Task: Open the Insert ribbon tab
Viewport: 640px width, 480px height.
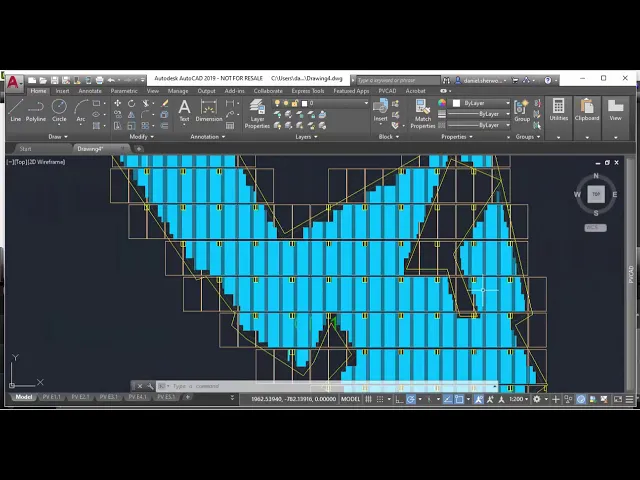Action: 62,91
